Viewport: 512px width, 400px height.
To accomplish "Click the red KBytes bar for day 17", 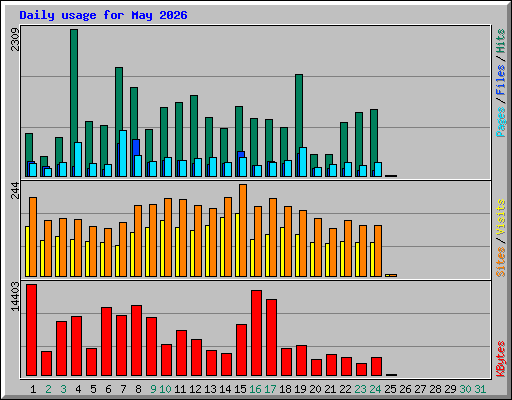I will click(272, 337).
